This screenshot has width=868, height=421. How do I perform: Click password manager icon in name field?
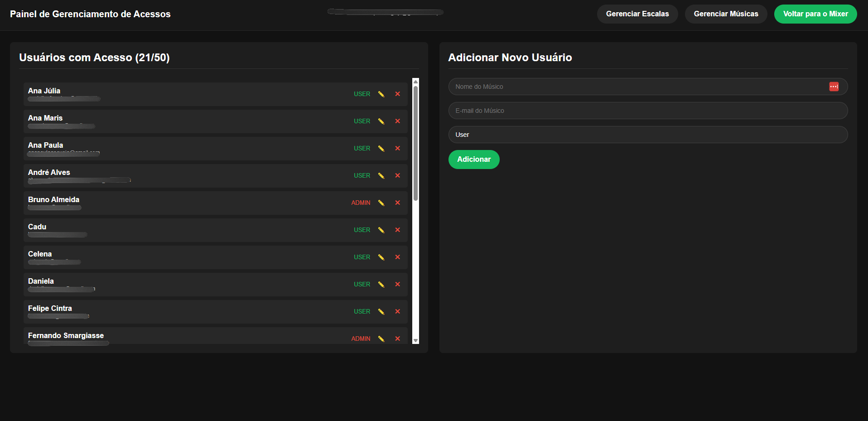click(x=834, y=87)
